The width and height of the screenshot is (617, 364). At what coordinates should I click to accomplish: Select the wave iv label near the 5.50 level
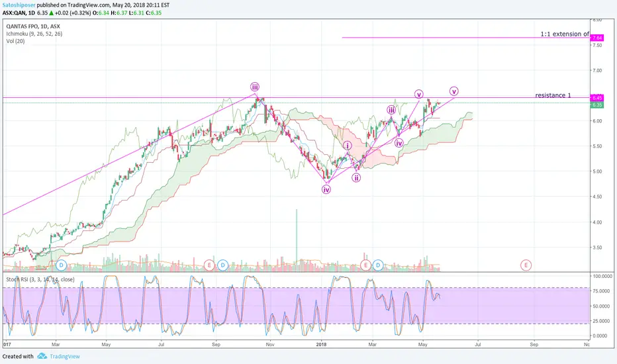pyautogui.click(x=399, y=143)
